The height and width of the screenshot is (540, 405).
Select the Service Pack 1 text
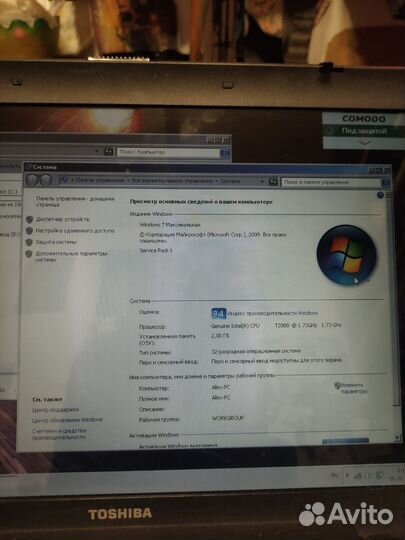156,251
